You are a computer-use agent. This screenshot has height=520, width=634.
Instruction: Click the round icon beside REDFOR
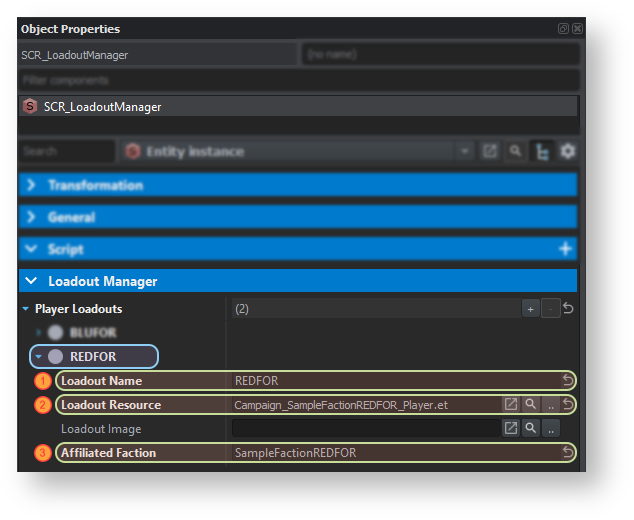coord(55,357)
